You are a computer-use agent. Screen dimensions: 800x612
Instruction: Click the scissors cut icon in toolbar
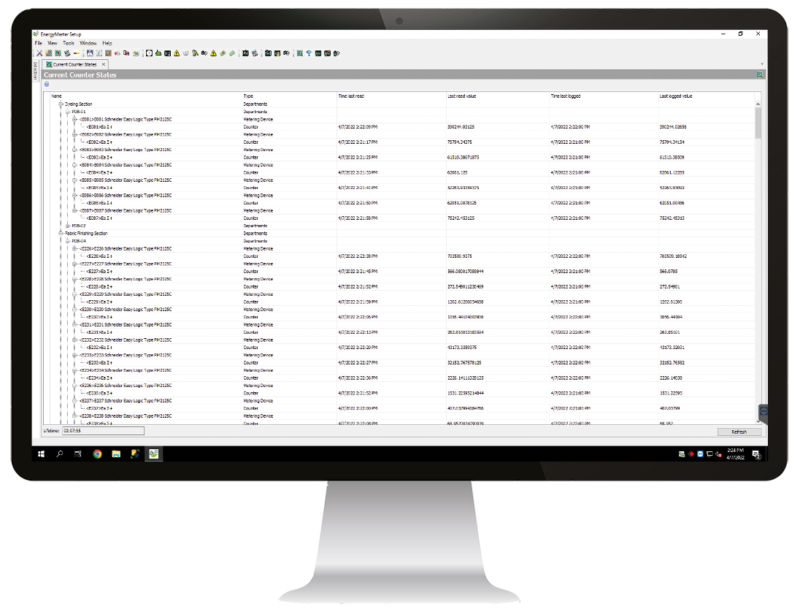[38, 52]
